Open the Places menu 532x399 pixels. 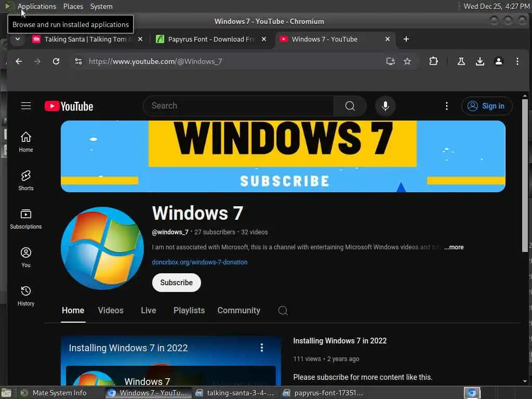click(x=73, y=6)
